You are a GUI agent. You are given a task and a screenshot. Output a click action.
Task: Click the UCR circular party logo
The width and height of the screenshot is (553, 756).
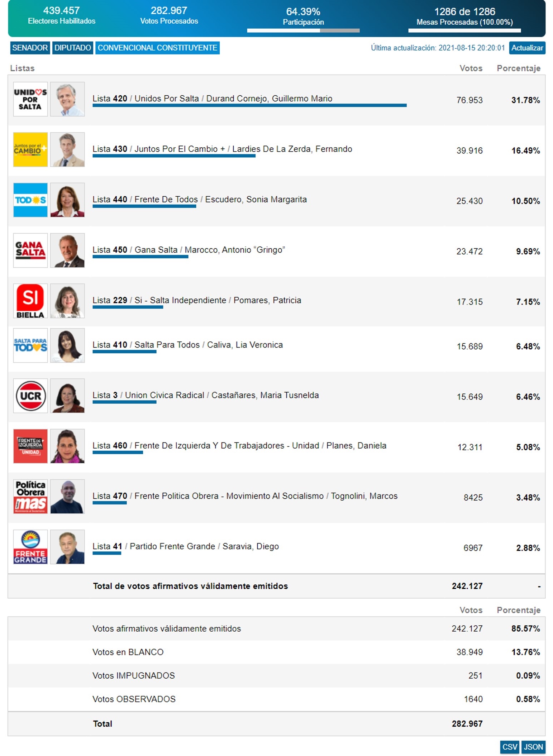pyautogui.click(x=30, y=396)
